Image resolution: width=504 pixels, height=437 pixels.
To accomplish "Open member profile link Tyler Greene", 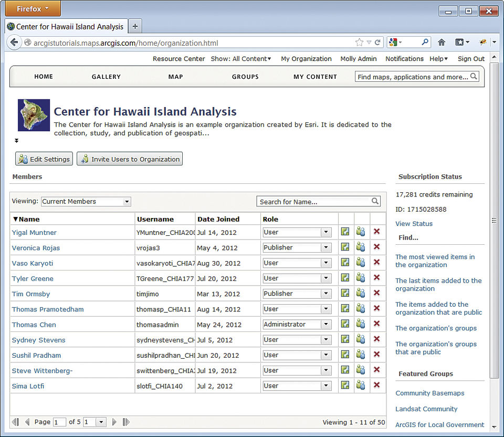I will coord(33,278).
